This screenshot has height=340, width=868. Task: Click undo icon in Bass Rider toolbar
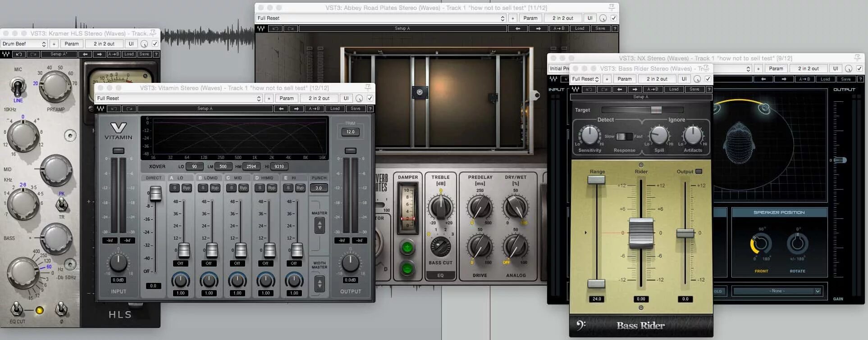point(589,89)
